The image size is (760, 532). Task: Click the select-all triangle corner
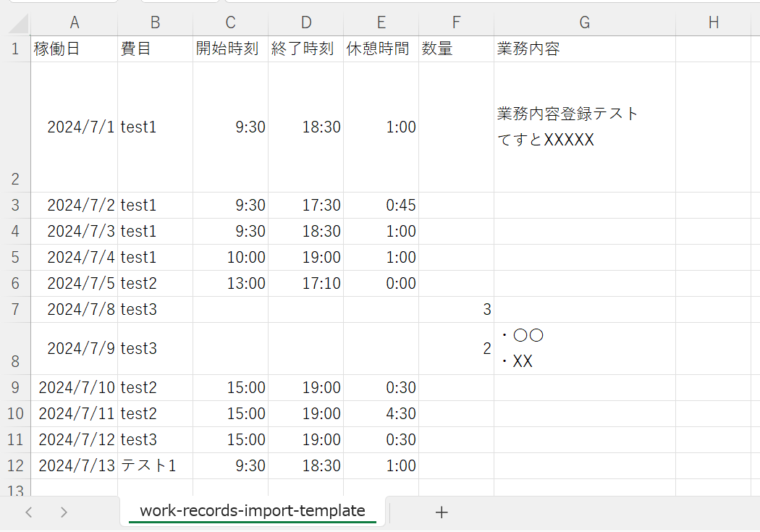tap(18, 23)
